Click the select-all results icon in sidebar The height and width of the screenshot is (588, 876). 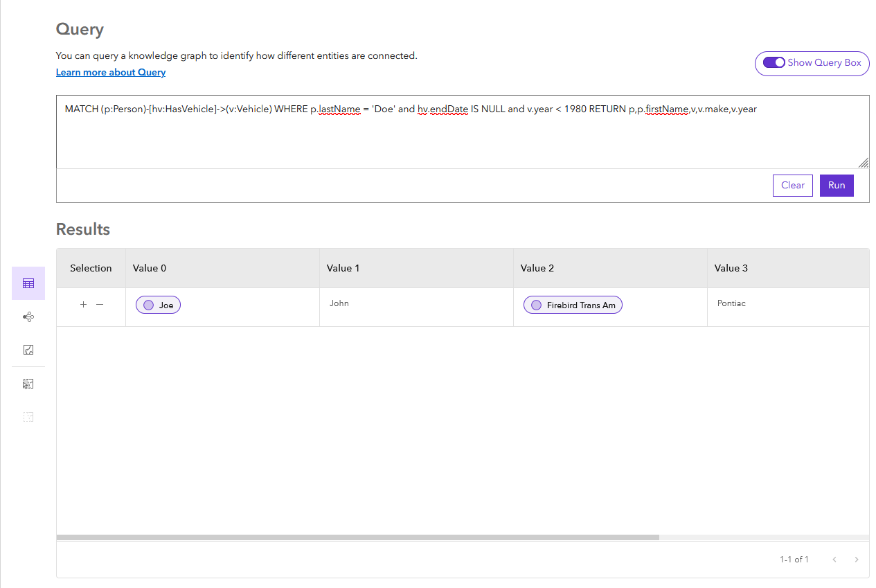click(28, 384)
